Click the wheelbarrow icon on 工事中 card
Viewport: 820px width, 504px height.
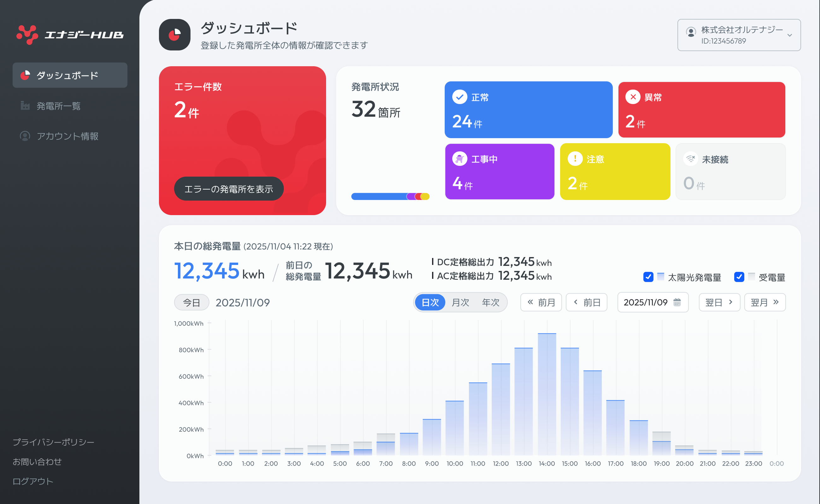460,159
